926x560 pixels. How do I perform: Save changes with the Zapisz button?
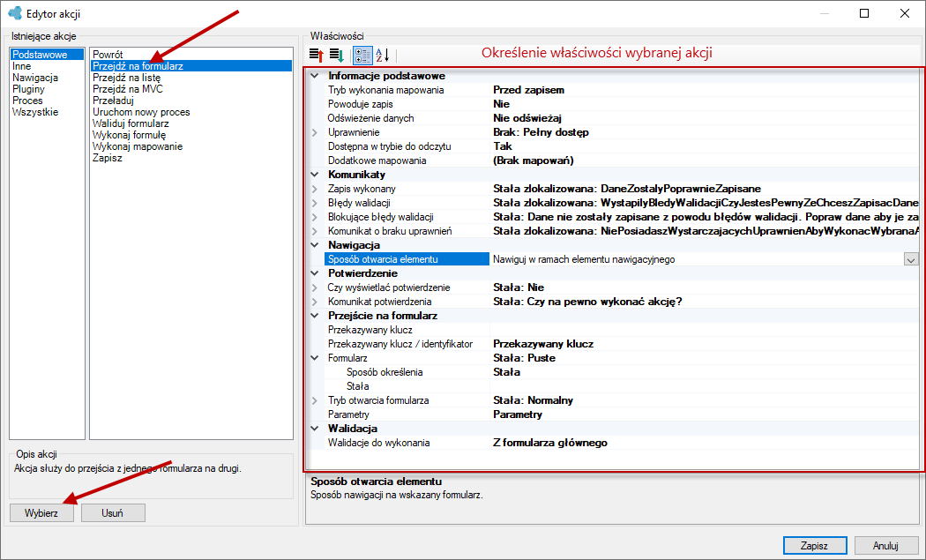click(x=814, y=545)
